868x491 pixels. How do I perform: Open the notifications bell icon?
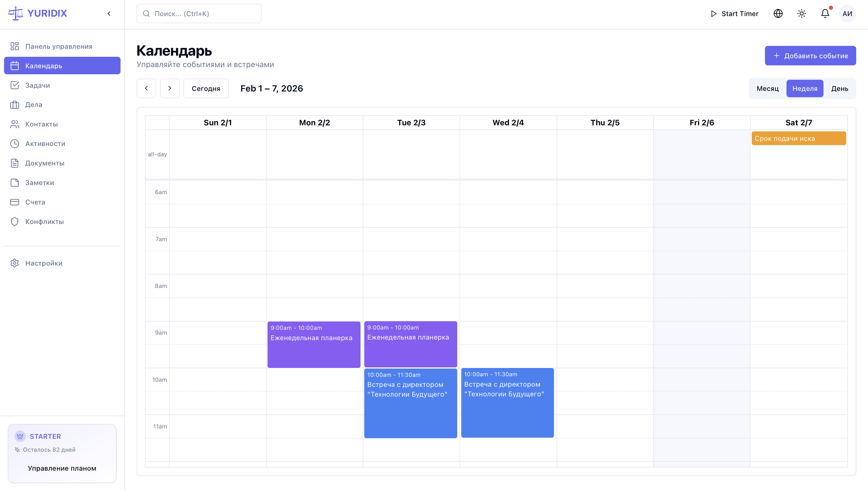(825, 13)
